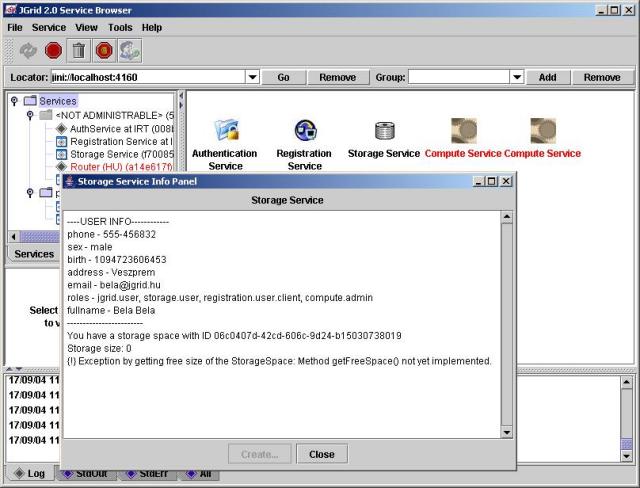Collapse the NOT ADMINISTRABLE tree group

click(29, 115)
